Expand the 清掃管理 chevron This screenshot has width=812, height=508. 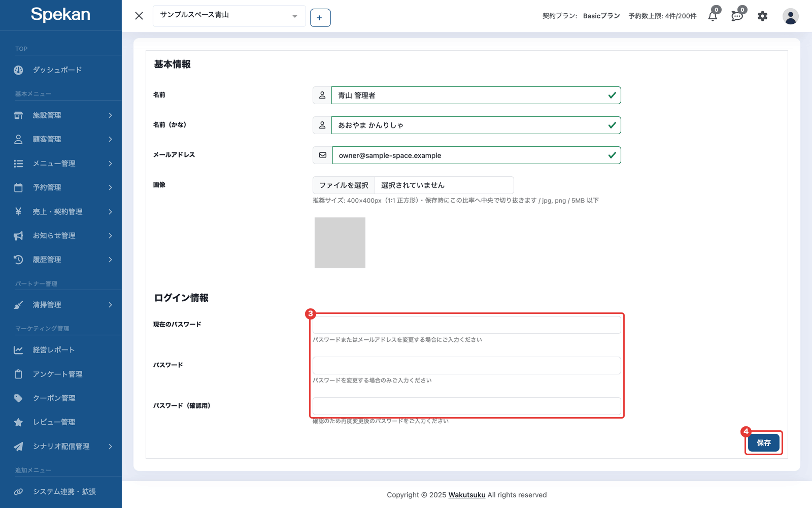click(x=110, y=305)
